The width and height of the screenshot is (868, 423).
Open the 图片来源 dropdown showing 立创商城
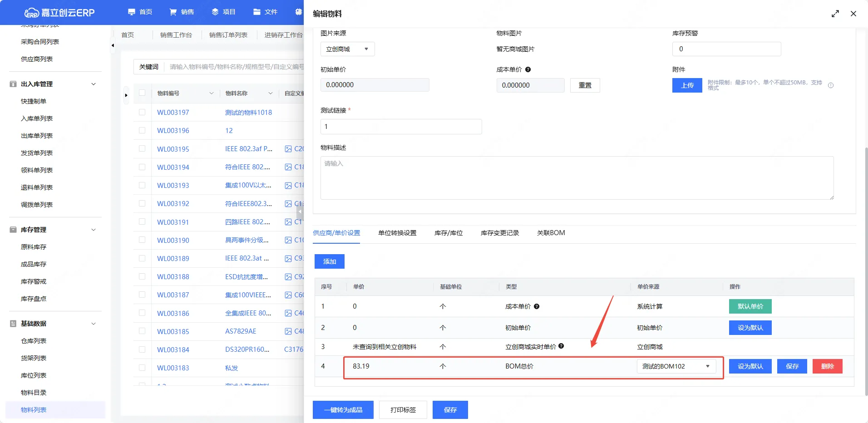(347, 49)
